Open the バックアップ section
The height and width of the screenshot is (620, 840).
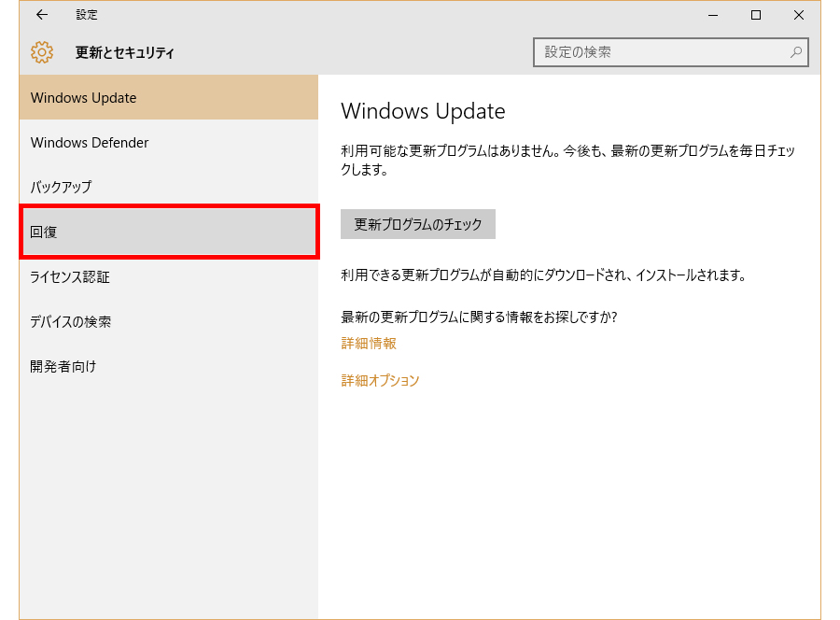(x=169, y=187)
